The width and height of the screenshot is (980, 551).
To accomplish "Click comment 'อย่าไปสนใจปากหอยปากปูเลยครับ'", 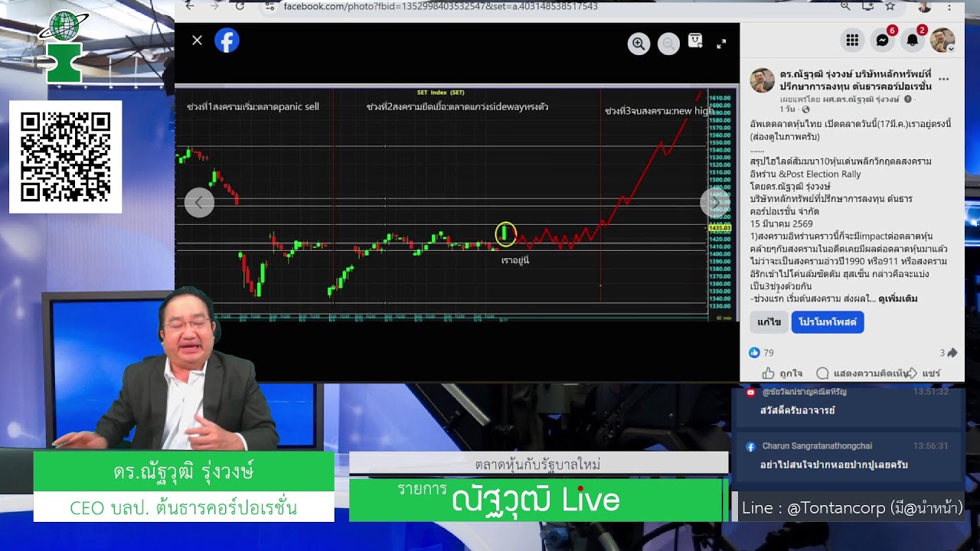I will [835, 465].
